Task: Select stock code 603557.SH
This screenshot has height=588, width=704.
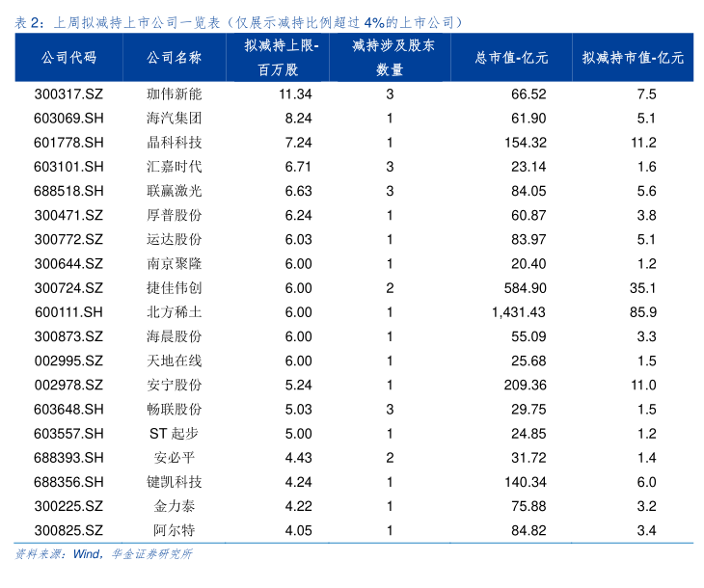Action: click(x=68, y=434)
